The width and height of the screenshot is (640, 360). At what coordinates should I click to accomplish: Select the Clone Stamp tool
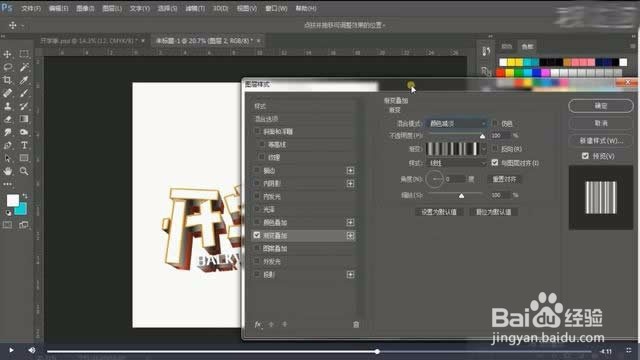pyautogui.click(x=7, y=106)
